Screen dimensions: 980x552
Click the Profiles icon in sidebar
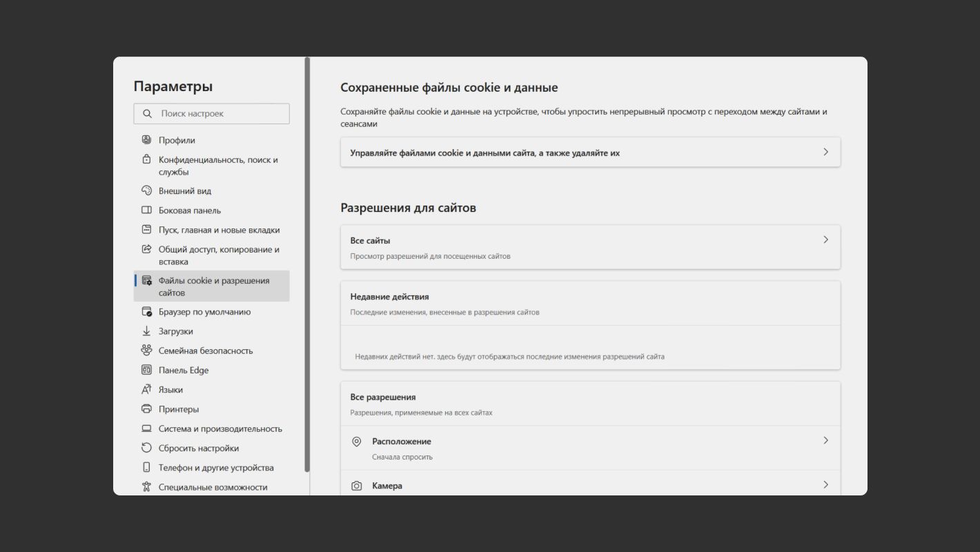pyautogui.click(x=146, y=140)
